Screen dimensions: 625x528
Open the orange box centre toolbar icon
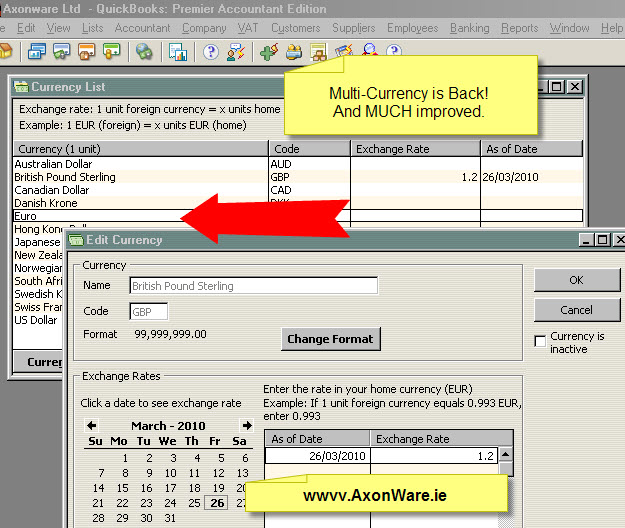87,51
